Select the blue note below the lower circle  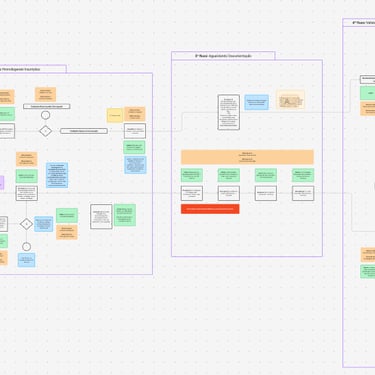(x=26, y=260)
